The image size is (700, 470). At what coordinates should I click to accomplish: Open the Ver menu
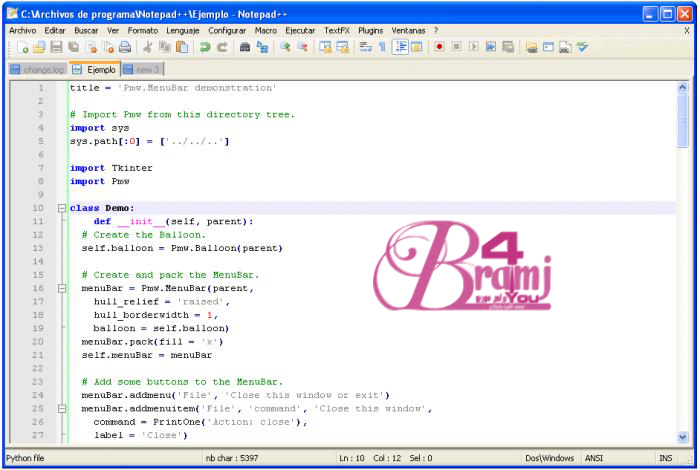pyautogui.click(x=113, y=30)
